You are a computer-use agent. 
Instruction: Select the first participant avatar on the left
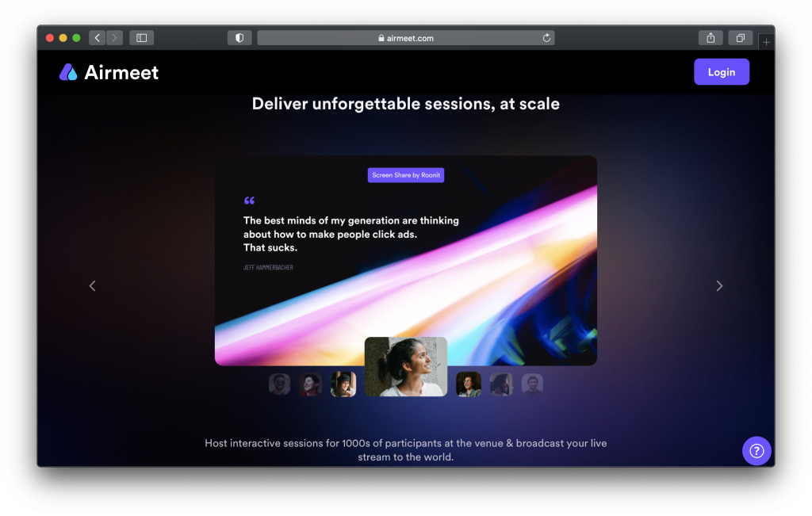pos(280,384)
